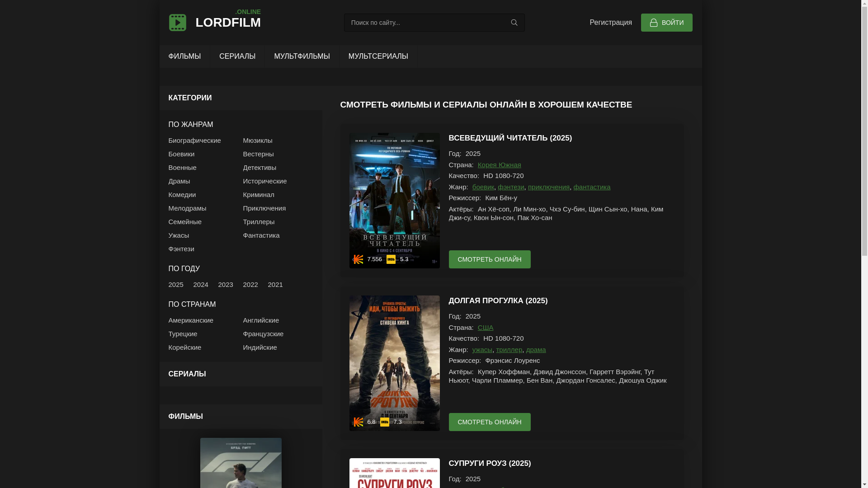868x488 pixels.
Task: Click the LordFilm play logo icon
Action: click(177, 23)
